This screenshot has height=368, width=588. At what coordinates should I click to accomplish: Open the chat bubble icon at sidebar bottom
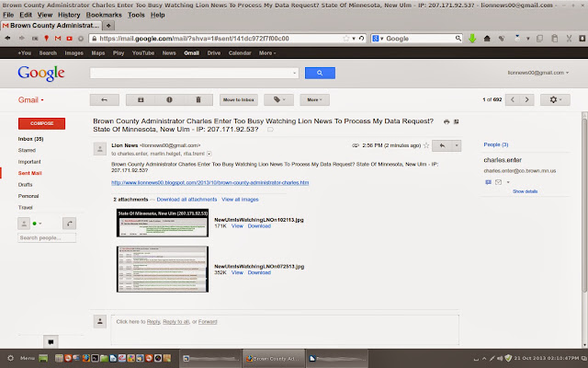pyautogui.click(x=51, y=341)
